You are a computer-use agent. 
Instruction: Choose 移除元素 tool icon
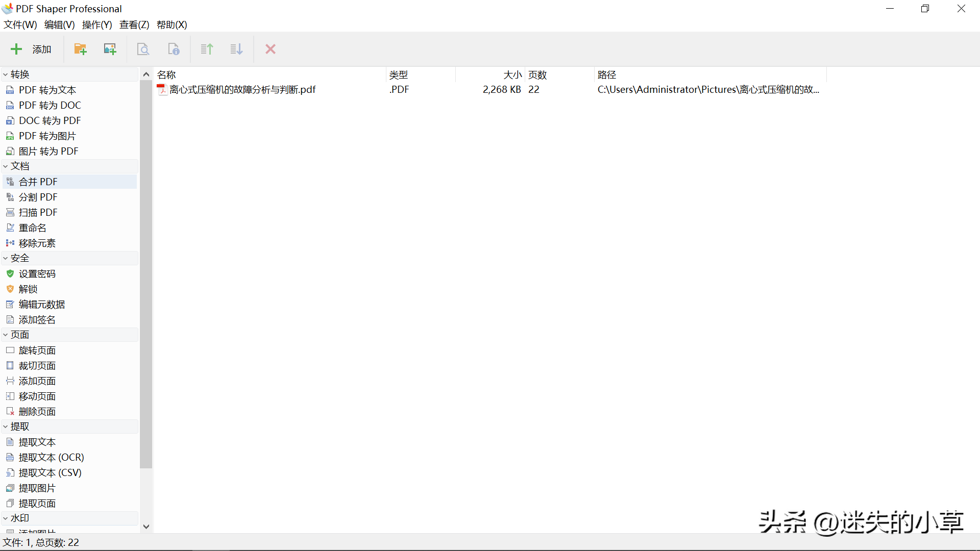click(10, 243)
